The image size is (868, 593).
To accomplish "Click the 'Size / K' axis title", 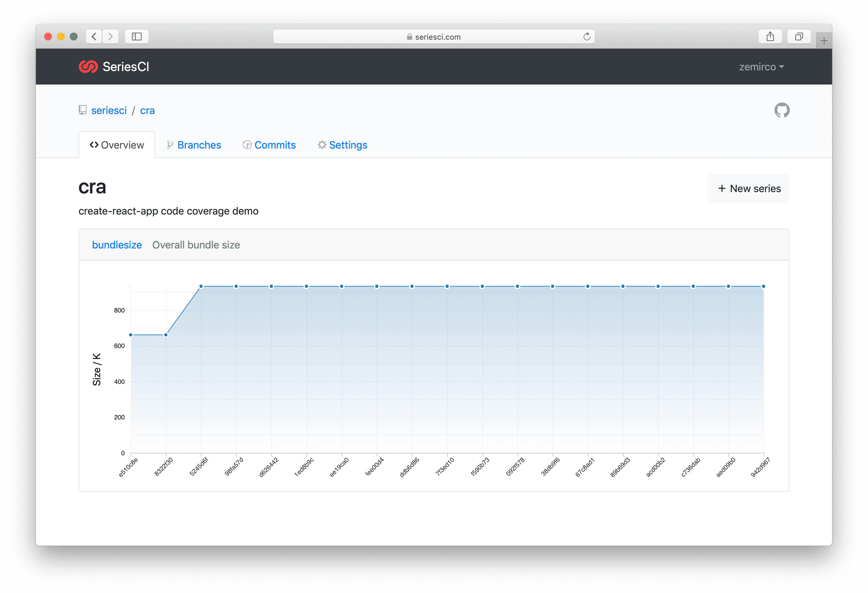I will (97, 369).
